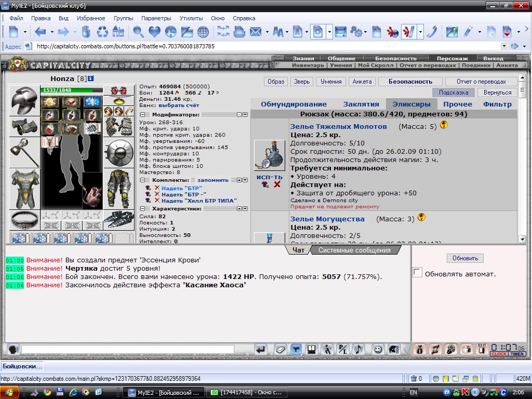
Task: Open favorites heart icon
Action: [x=154, y=32]
